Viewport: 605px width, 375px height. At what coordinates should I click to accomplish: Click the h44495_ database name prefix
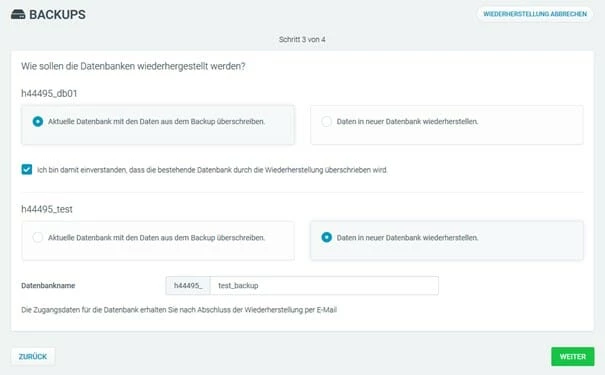tap(188, 285)
